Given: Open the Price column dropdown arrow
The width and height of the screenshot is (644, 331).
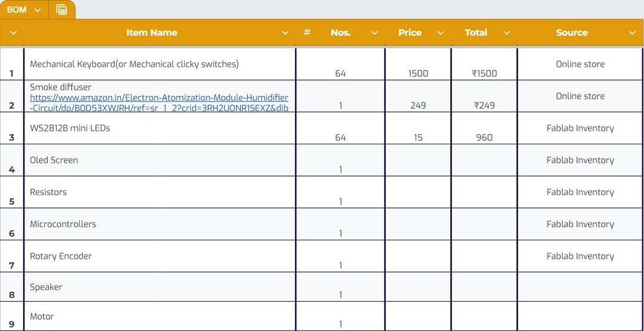Looking at the screenshot, I should click(x=441, y=33).
